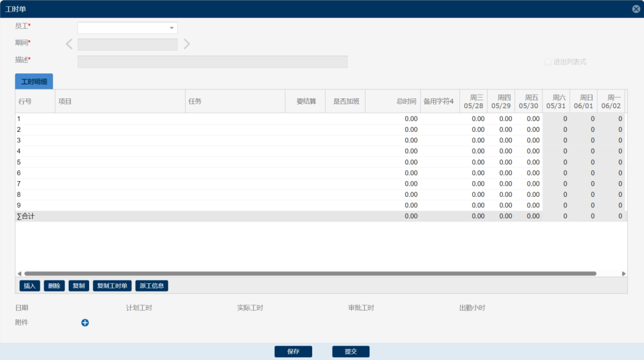The image size is (644, 360).
Task: Click the 复制工时单 button
Action: [x=112, y=286]
